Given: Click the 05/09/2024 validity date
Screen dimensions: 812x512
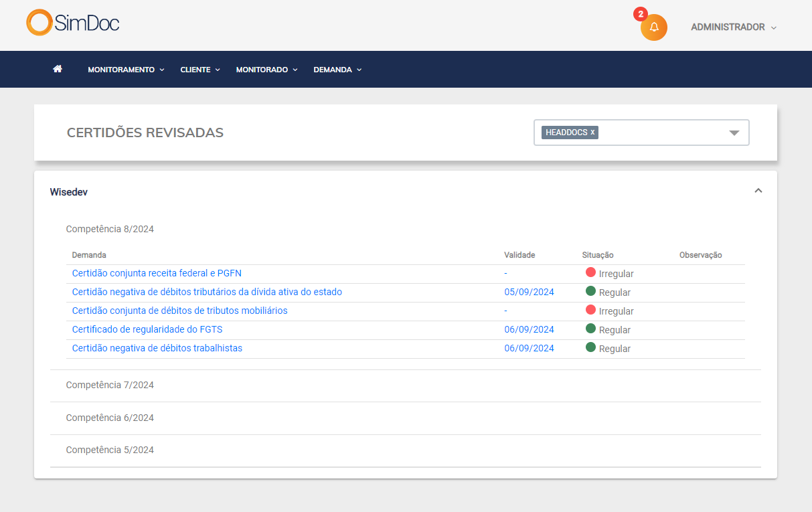Looking at the screenshot, I should click(529, 292).
